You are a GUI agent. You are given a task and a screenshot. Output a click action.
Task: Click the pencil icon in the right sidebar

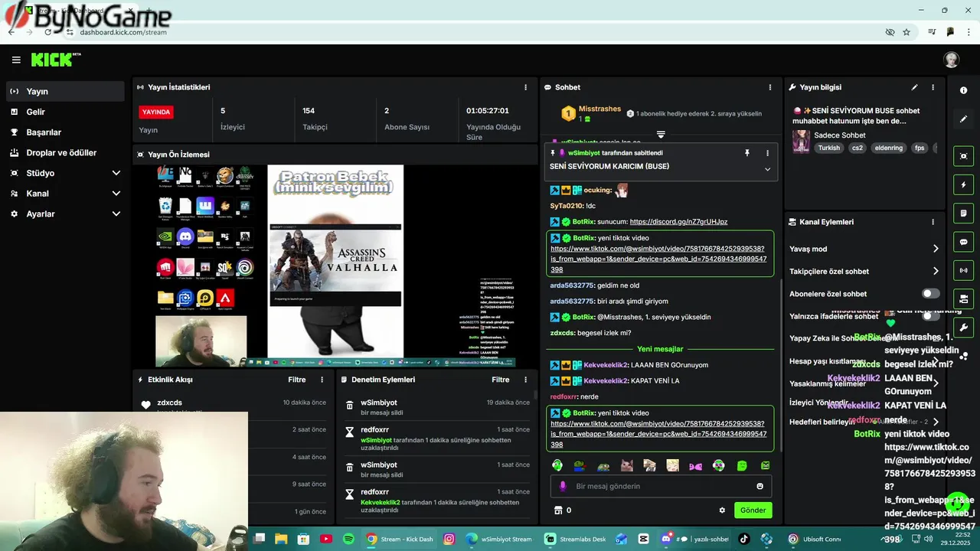[x=963, y=119]
